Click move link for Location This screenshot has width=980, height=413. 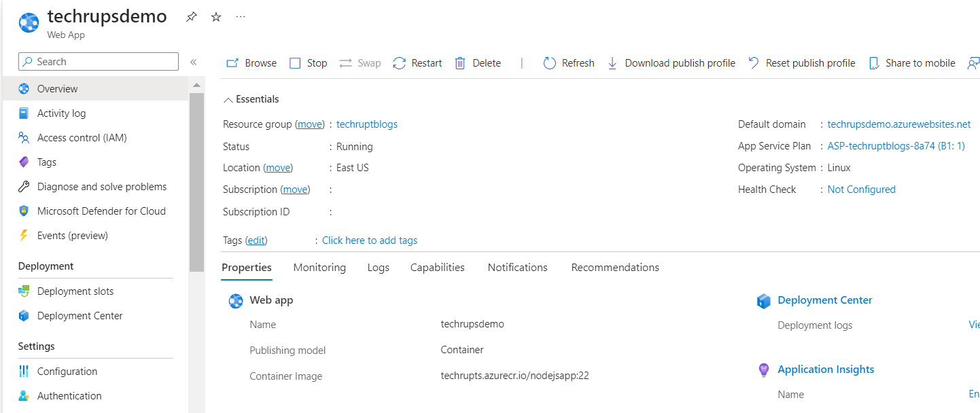pos(278,168)
